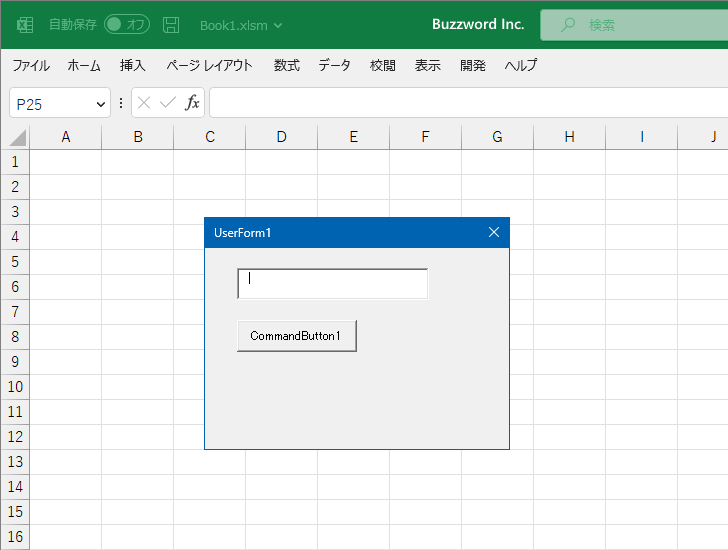The width and height of the screenshot is (728, 550).
Task: Select column I header
Action: click(x=642, y=137)
